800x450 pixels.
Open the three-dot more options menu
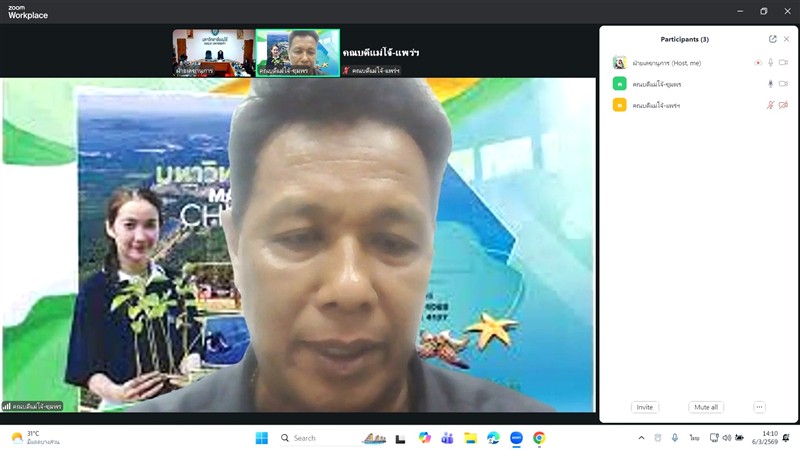click(x=759, y=407)
